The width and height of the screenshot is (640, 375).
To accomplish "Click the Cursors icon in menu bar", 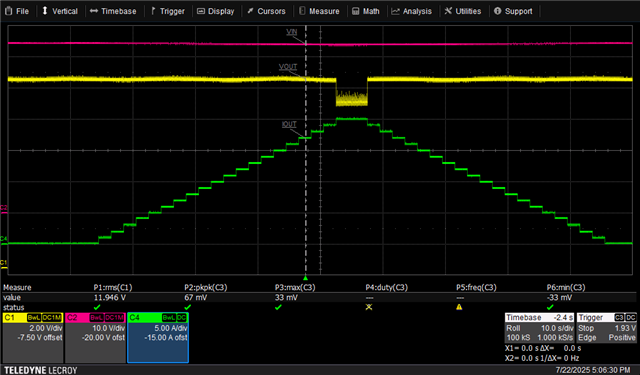I will (250, 11).
